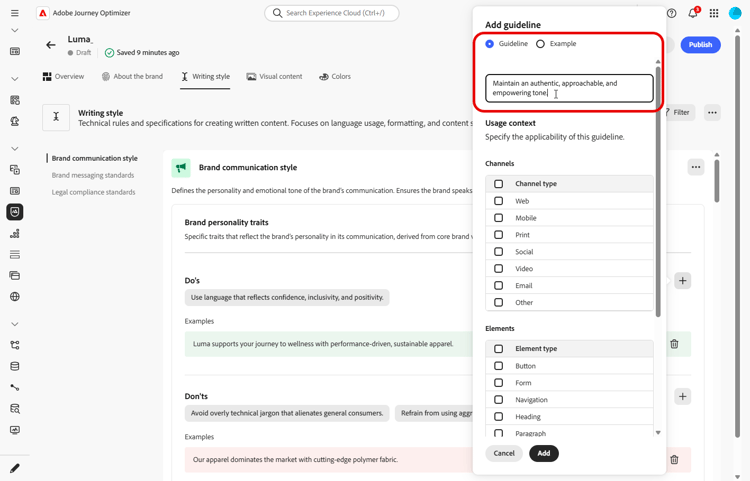
Task: Select the Guideline radio button
Action: pyautogui.click(x=489, y=44)
